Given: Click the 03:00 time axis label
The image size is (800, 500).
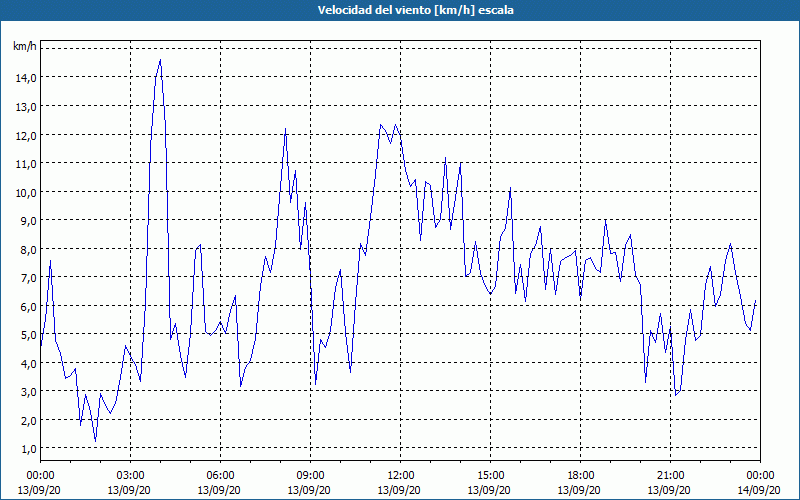Looking at the screenshot, I should coord(130,476).
